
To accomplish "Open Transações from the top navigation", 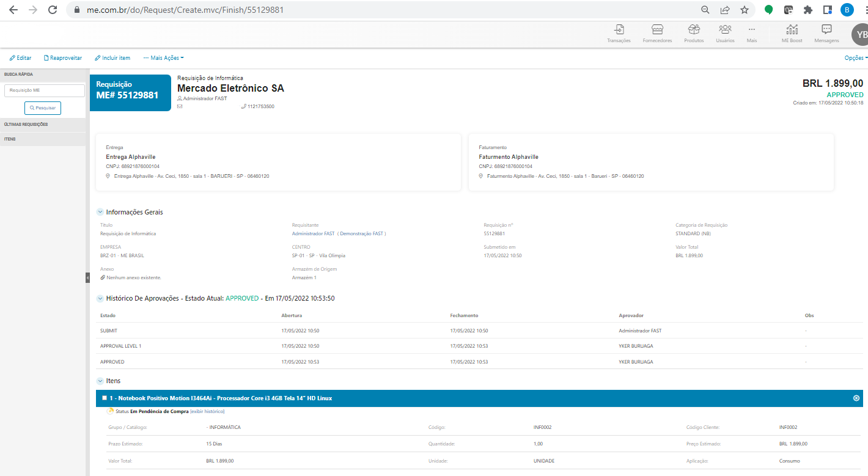I will (x=619, y=34).
